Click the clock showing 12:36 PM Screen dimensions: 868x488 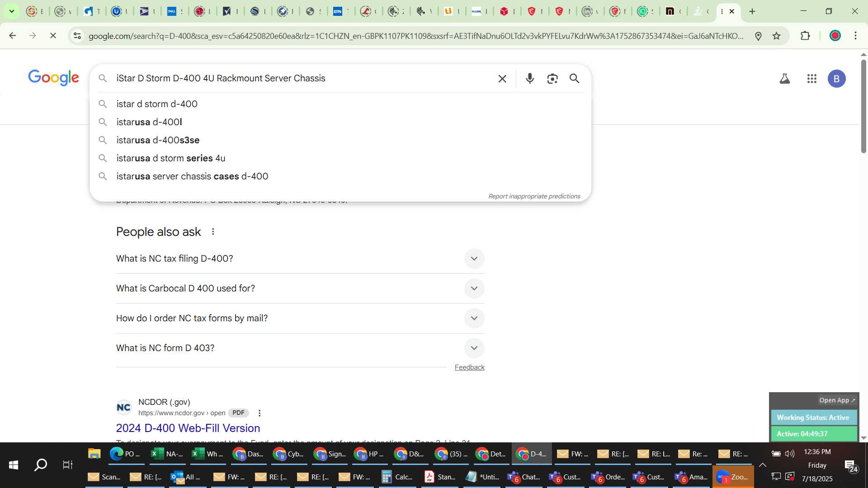click(x=817, y=452)
